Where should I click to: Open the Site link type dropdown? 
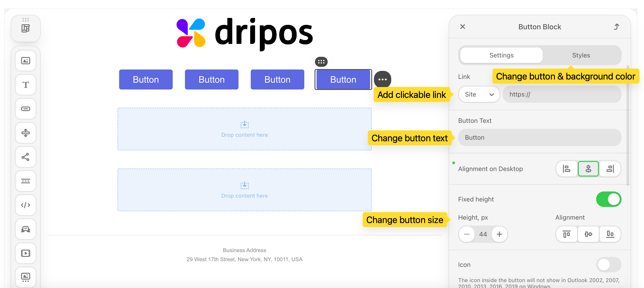click(479, 94)
